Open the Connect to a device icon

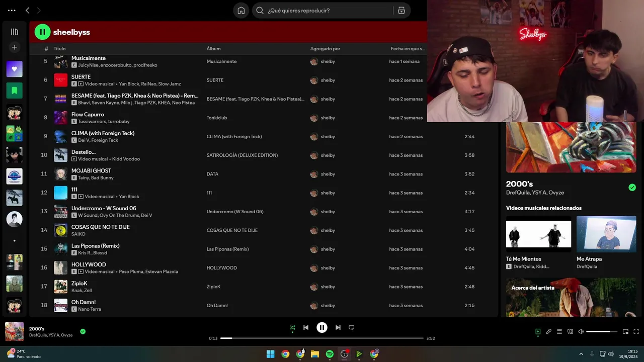(x=570, y=332)
